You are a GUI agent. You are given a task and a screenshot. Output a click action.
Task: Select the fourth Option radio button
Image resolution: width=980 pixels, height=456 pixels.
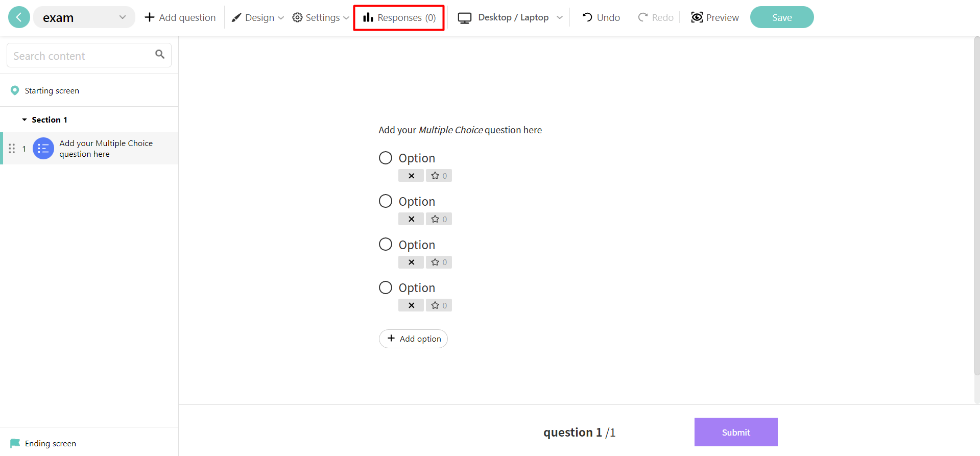386,287
